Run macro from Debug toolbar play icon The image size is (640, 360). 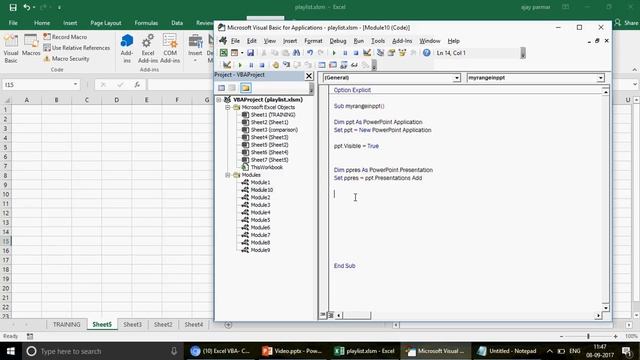[x=240, y=65]
